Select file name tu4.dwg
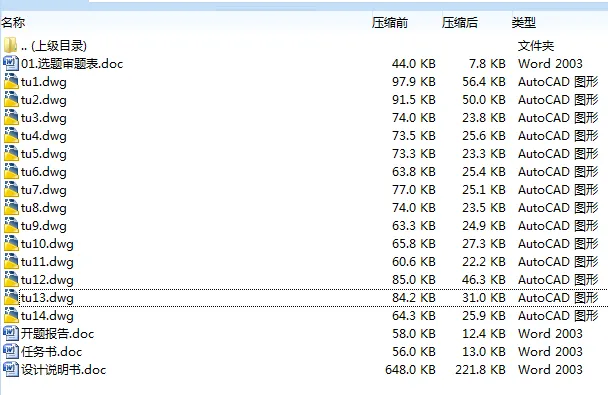608x395 pixels. pos(44,136)
